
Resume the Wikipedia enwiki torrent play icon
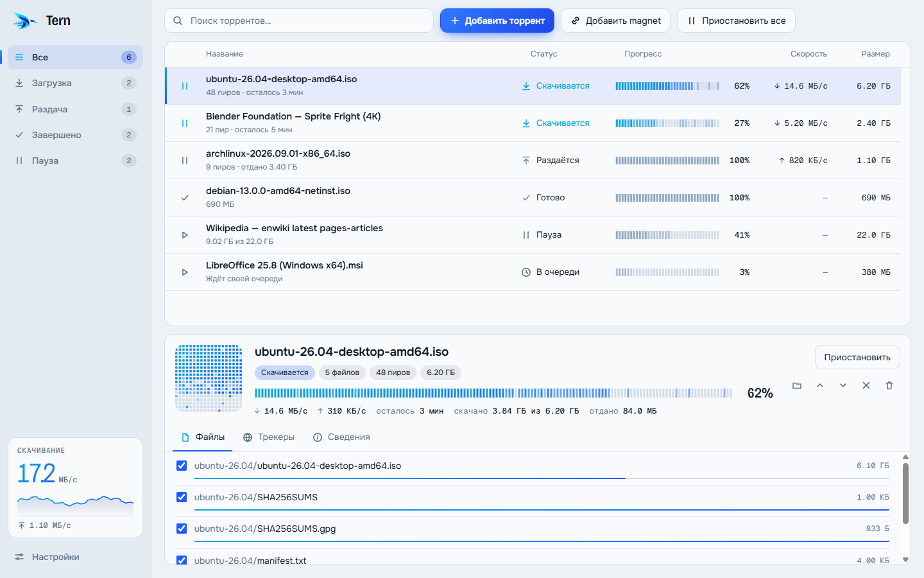click(x=185, y=235)
